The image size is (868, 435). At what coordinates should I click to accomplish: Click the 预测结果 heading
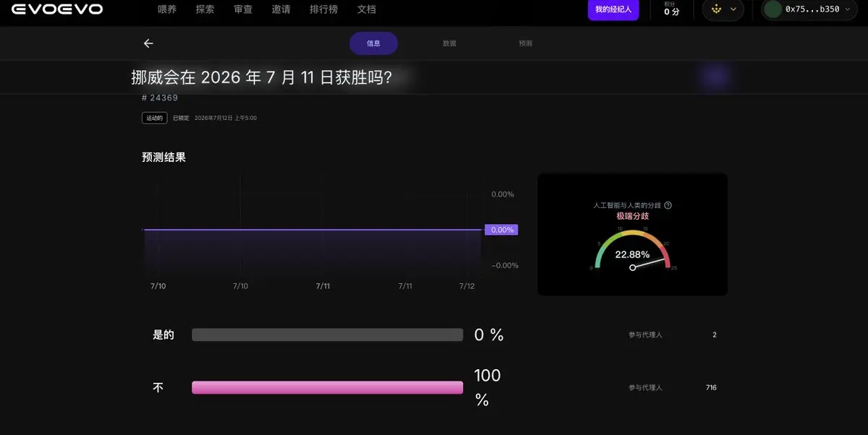(x=163, y=157)
